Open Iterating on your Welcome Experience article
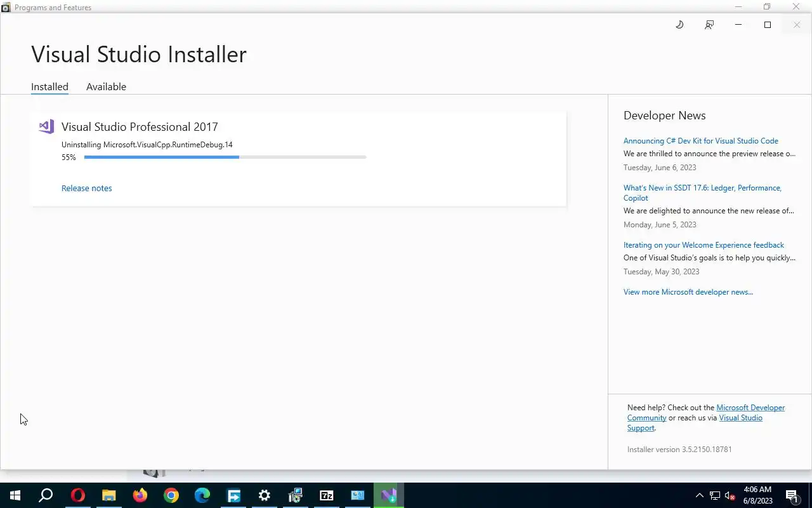Screen dimensions: 812x508 [x=704, y=245]
